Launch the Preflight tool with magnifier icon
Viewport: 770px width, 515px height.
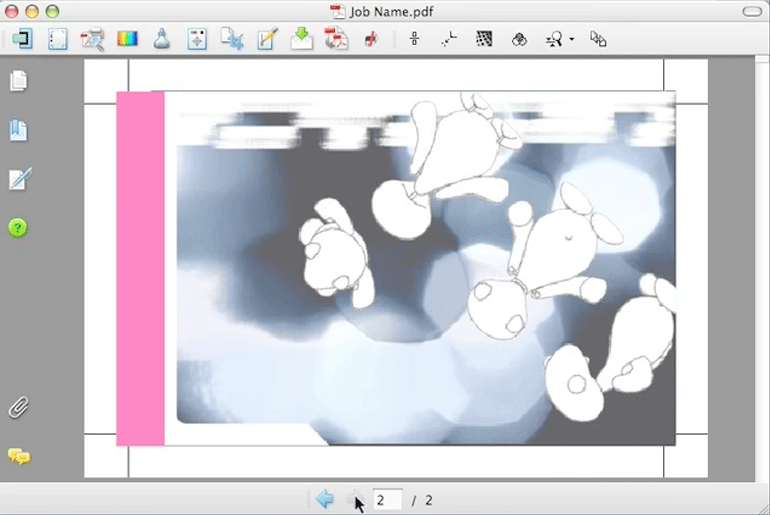coord(92,39)
